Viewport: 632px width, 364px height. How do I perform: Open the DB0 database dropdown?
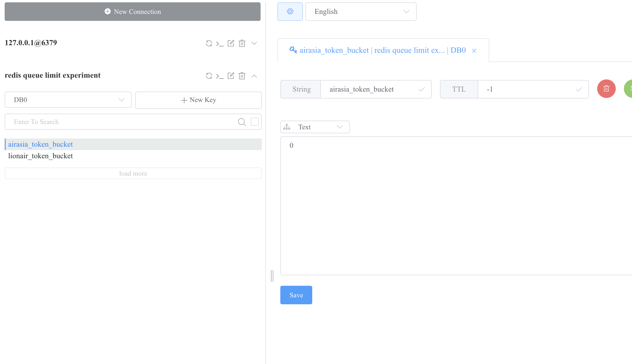(x=68, y=100)
